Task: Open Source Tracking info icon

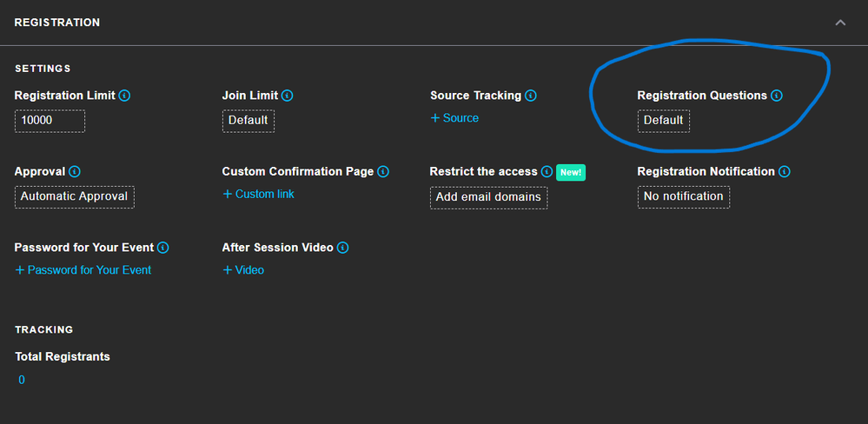Action: [x=530, y=96]
